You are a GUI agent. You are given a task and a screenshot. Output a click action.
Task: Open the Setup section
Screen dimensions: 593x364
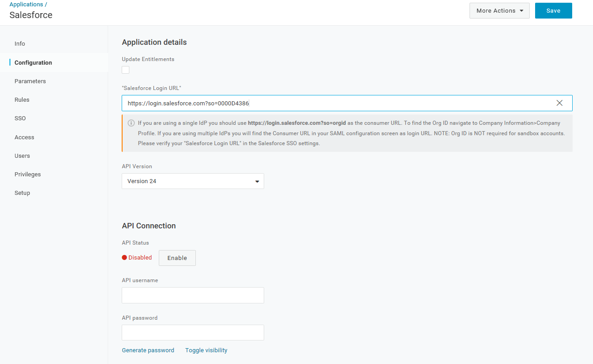point(22,193)
